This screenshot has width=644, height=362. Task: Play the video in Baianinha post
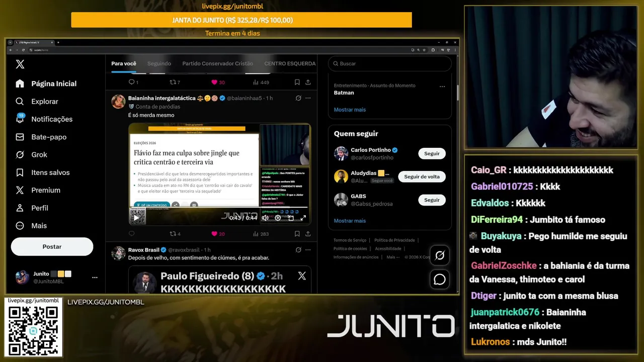pos(136,218)
